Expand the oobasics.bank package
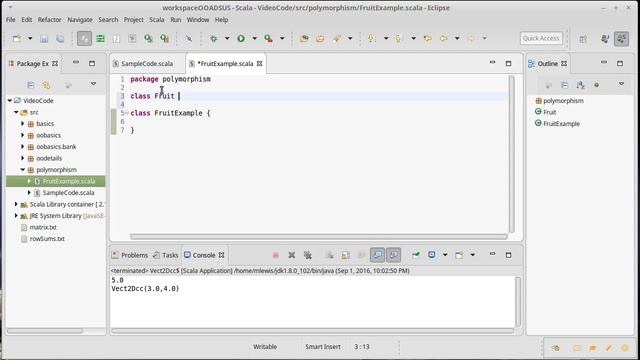Image resolution: width=640 pixels, height=360 pixels. (x=23, y=147)
